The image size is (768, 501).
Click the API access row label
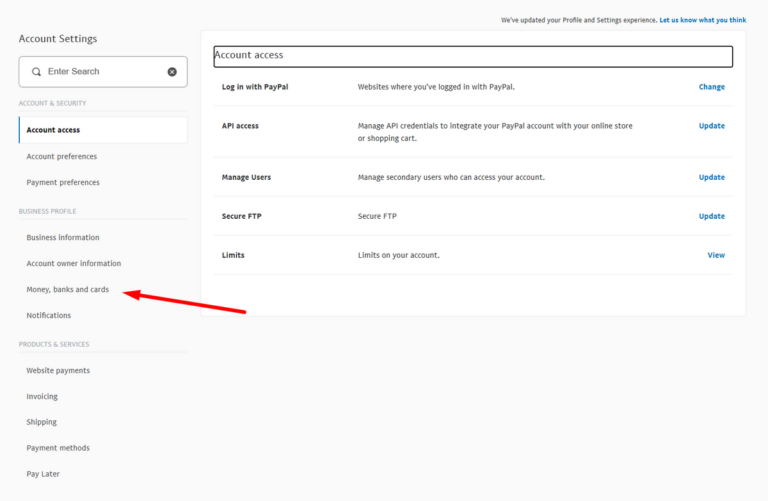pos(240,126)
